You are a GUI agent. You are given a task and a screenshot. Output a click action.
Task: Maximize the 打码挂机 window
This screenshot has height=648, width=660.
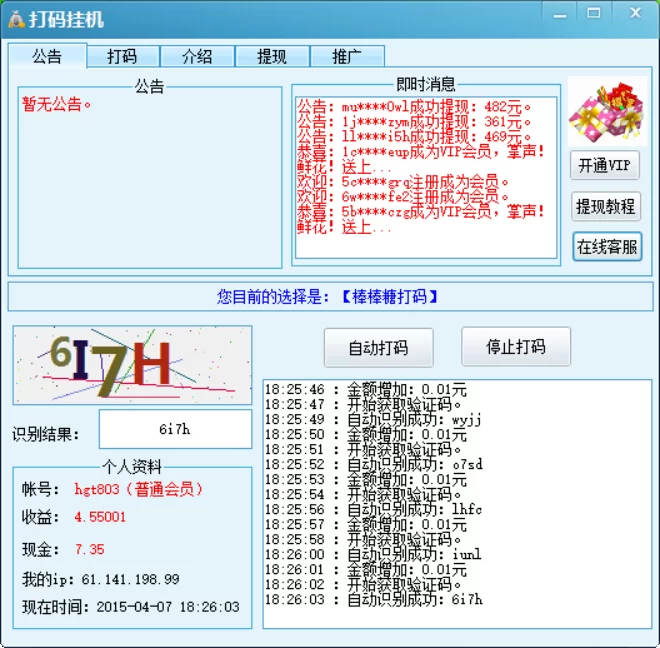(x=593, y=13)
